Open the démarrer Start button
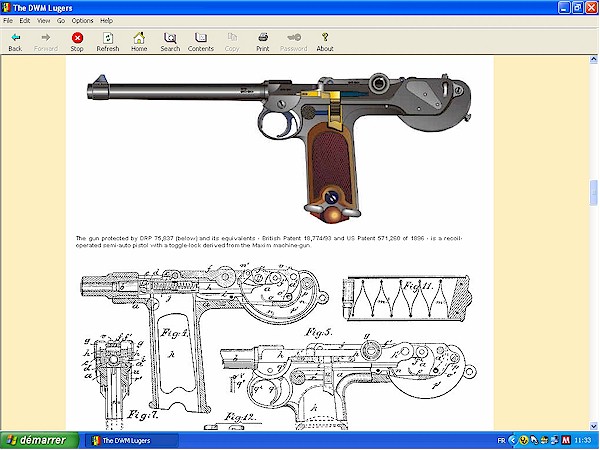This screenshot has height=450, width=600. point(39,440)
